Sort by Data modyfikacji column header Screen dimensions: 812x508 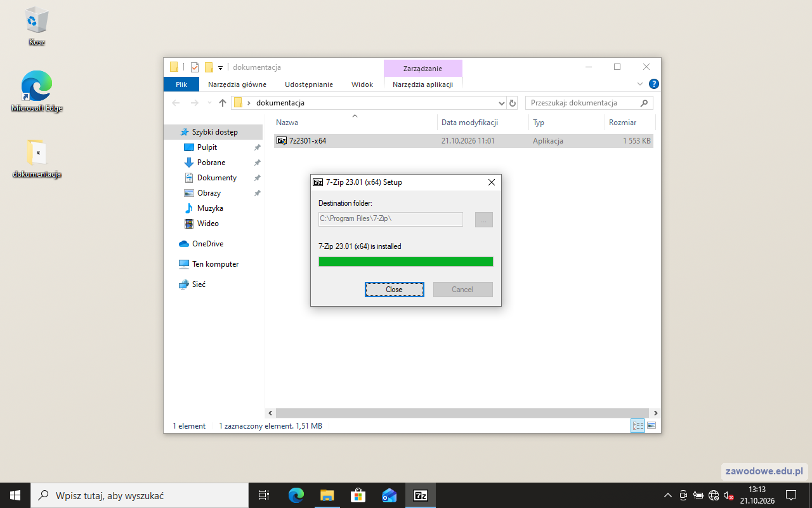click(483, 123)
